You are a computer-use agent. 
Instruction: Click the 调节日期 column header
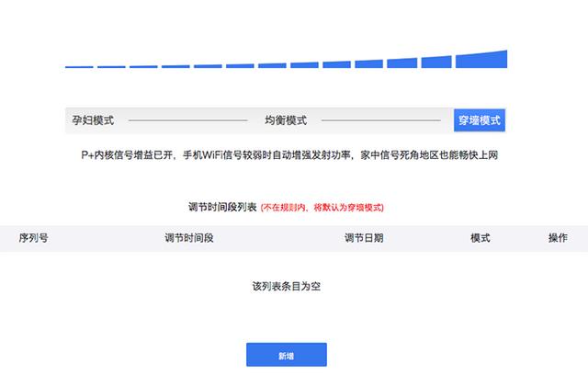tap(364, 238)
